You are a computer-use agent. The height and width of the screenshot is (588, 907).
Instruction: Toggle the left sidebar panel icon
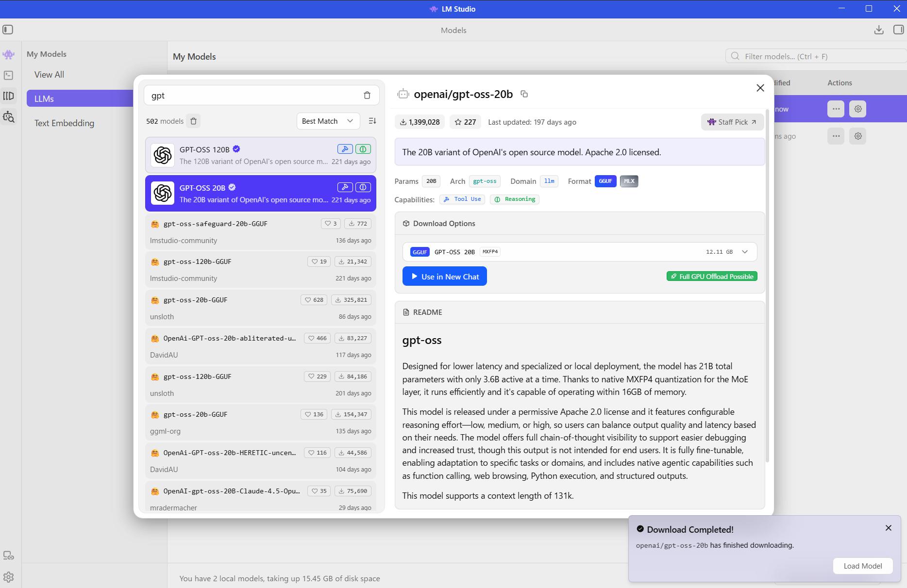(8, 30)
